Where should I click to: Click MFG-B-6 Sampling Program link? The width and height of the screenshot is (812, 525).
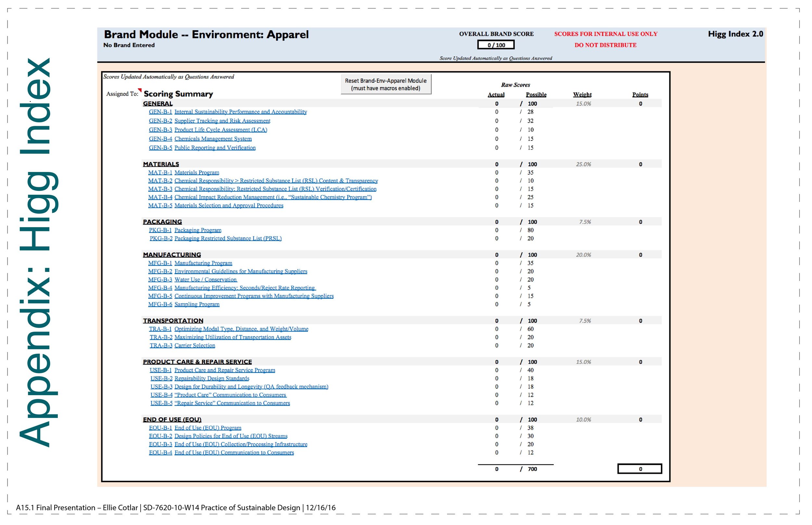click(197, 304)
